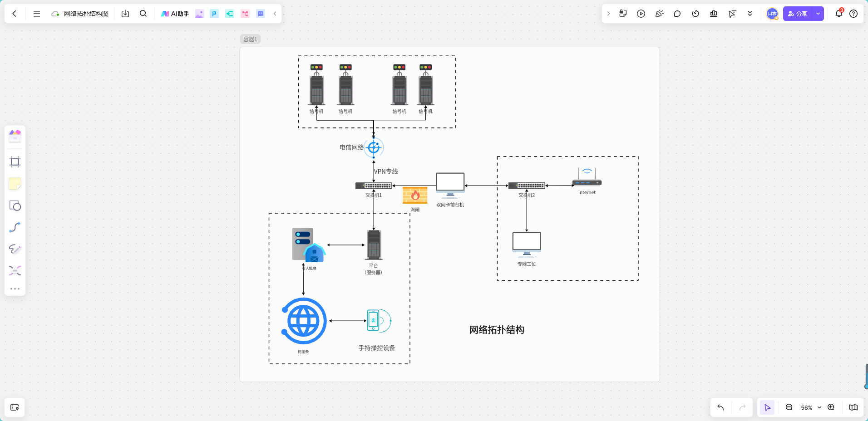Select the 手持操控设备 phone icon

pos(379,321)
